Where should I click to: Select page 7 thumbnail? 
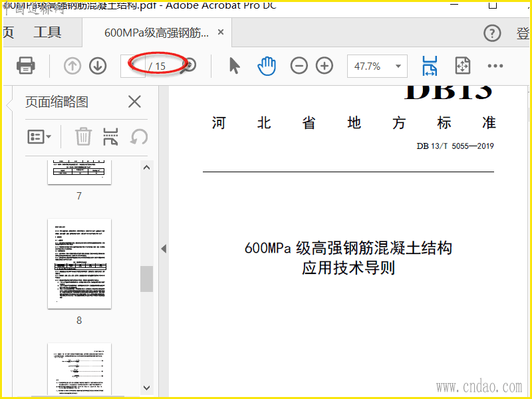pyautogui.click(x=79, y=172)
